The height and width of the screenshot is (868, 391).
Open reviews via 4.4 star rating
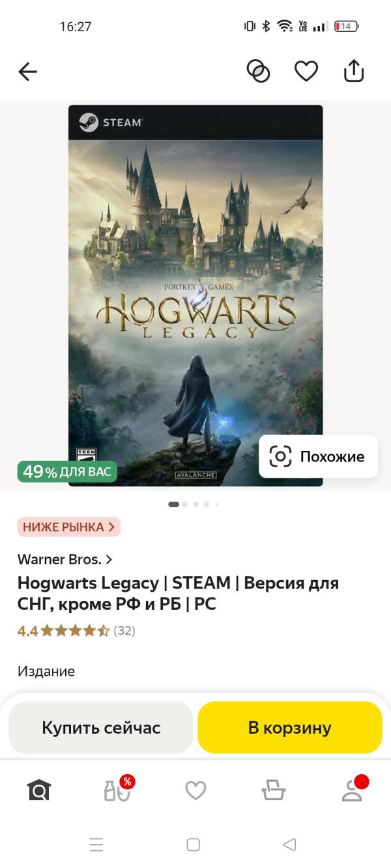coord(76,631)
